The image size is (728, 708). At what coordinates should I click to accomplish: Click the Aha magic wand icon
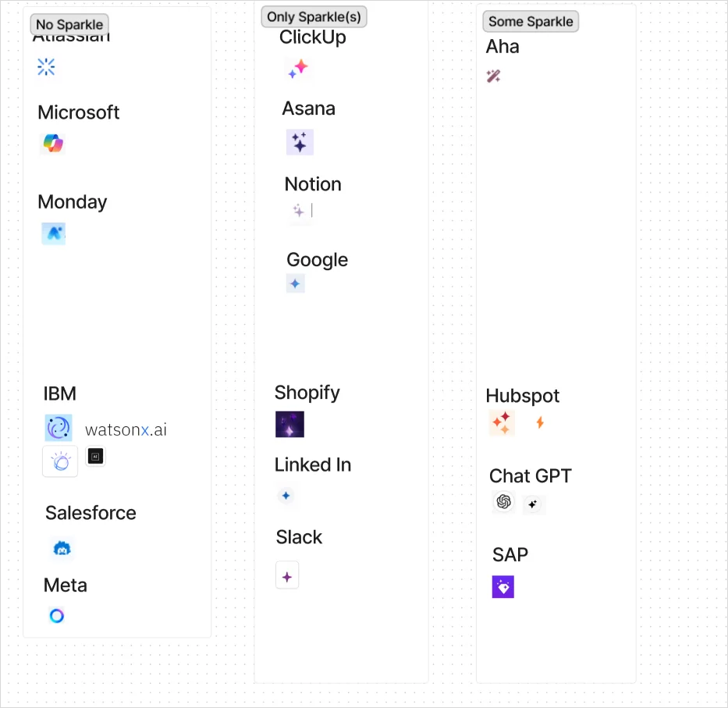[493, 76]
